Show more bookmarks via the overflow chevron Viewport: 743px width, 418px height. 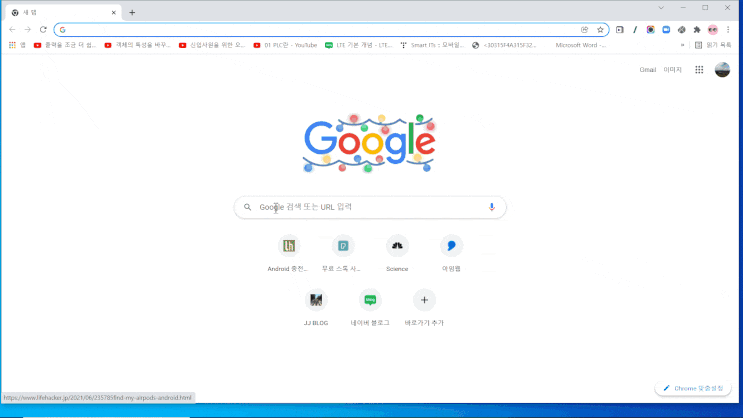(x=682, y=45)
